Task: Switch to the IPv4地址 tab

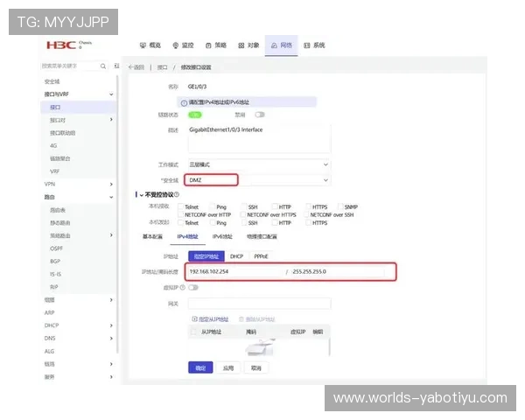Action: (x=187, y=236)
